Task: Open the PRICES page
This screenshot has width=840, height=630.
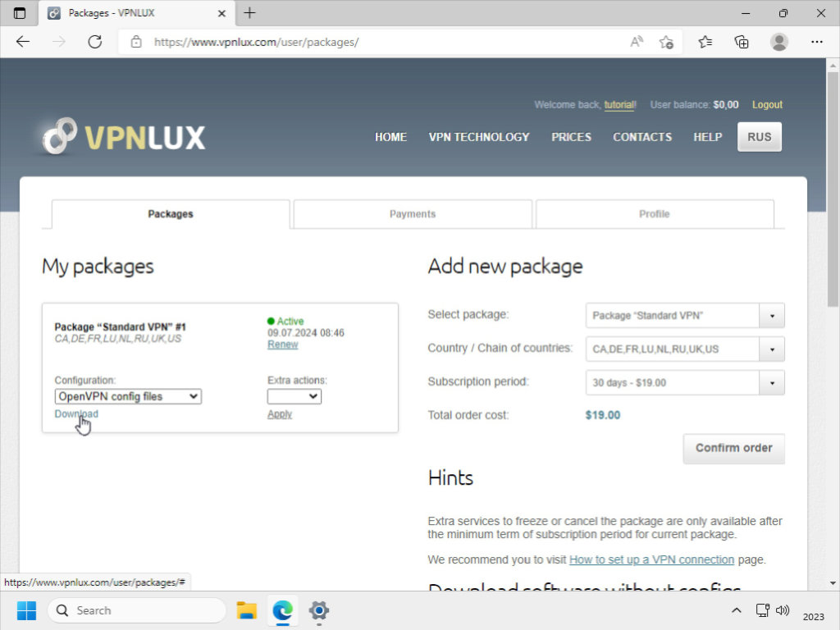Action: tap(571, 137)
